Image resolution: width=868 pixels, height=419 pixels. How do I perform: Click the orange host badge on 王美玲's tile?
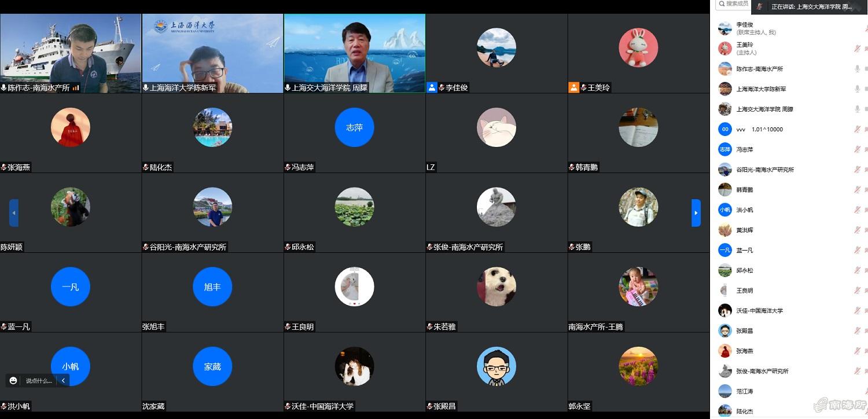[x=573, y=87]
